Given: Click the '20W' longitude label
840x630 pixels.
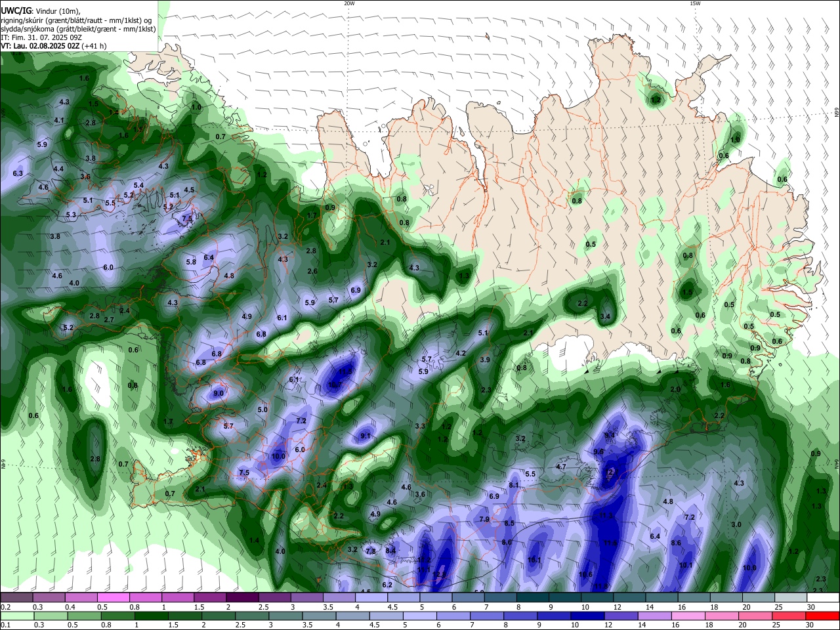Looking at the screenshot, I should click(349, 3).
